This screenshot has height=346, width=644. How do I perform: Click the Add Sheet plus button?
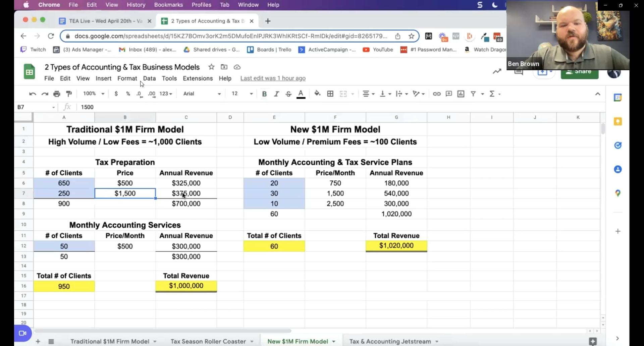pos(38,341)
